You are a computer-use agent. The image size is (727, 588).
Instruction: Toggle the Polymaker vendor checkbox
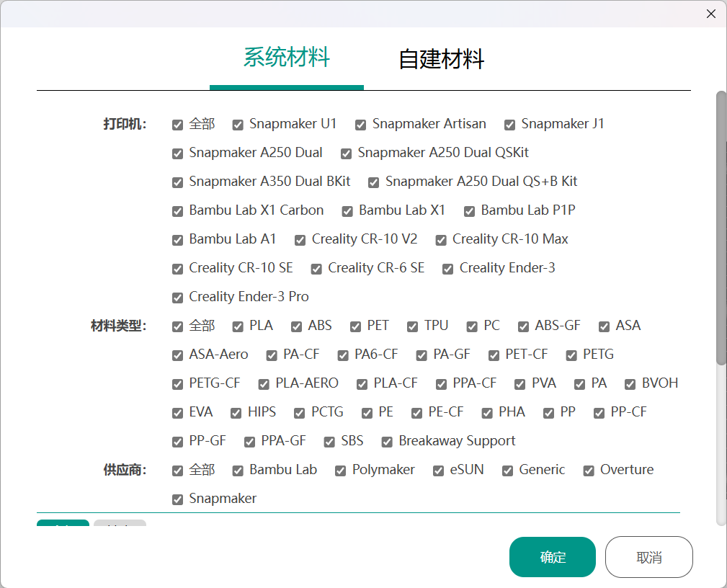pos(341,471)
